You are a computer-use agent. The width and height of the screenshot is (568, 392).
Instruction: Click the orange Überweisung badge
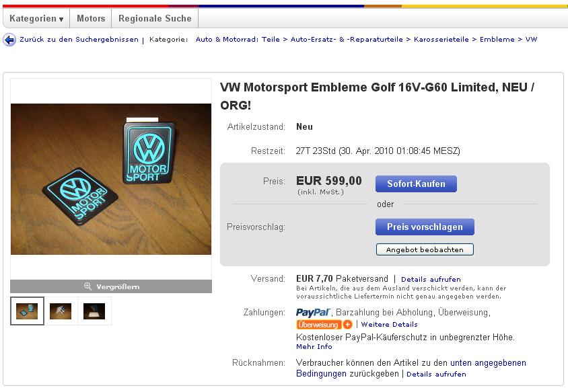click(318, 324)
